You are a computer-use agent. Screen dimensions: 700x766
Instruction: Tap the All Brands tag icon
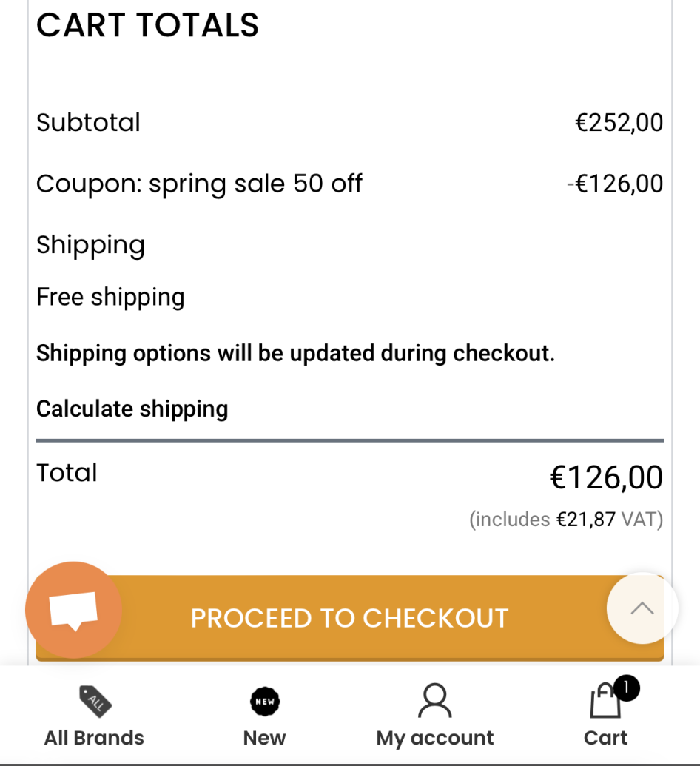tap(95, 701)
